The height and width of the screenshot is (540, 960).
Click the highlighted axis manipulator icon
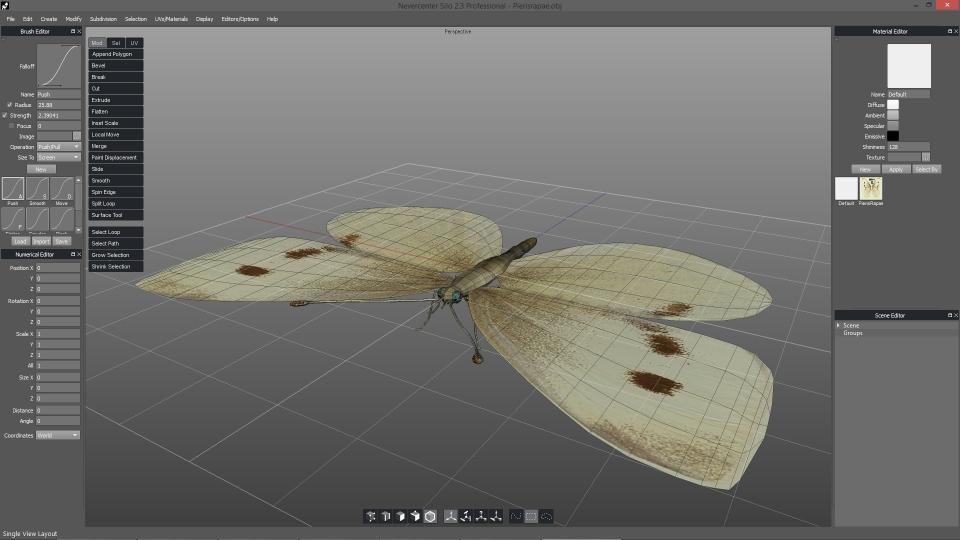(x=451, y=516)
